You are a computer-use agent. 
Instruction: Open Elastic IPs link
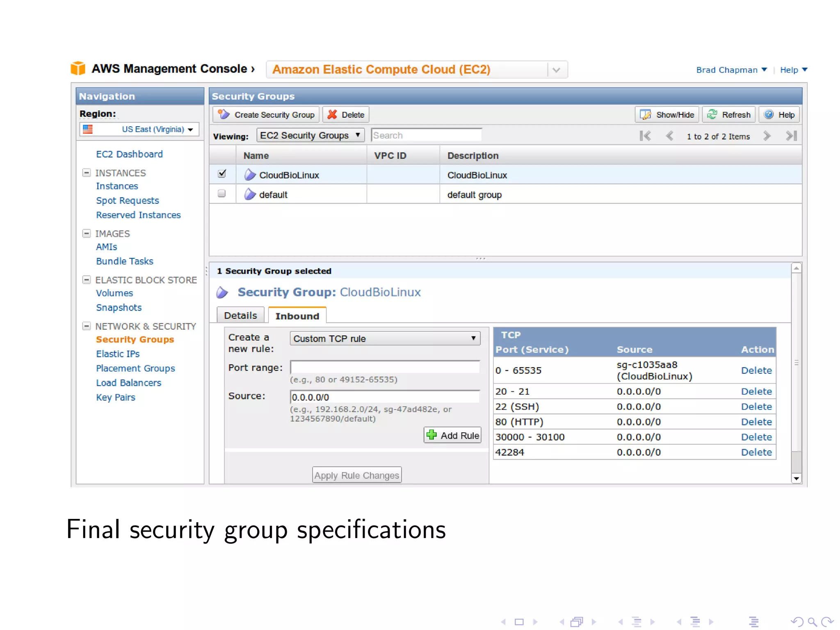[118, 354]
